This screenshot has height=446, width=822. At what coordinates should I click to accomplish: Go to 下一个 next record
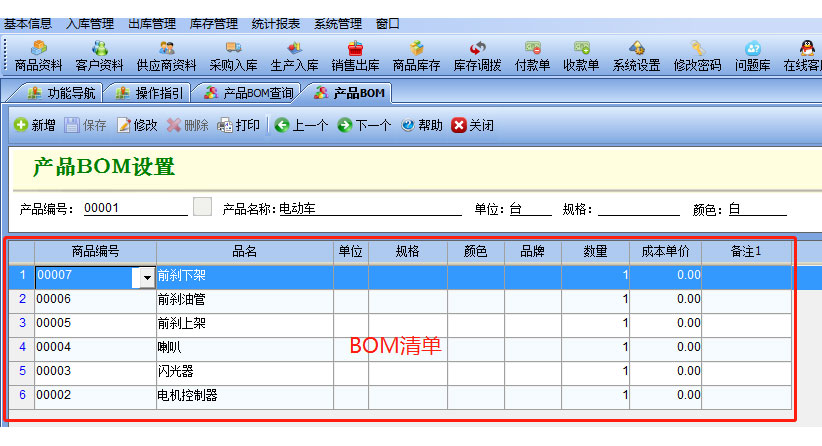tap(364, 126)
